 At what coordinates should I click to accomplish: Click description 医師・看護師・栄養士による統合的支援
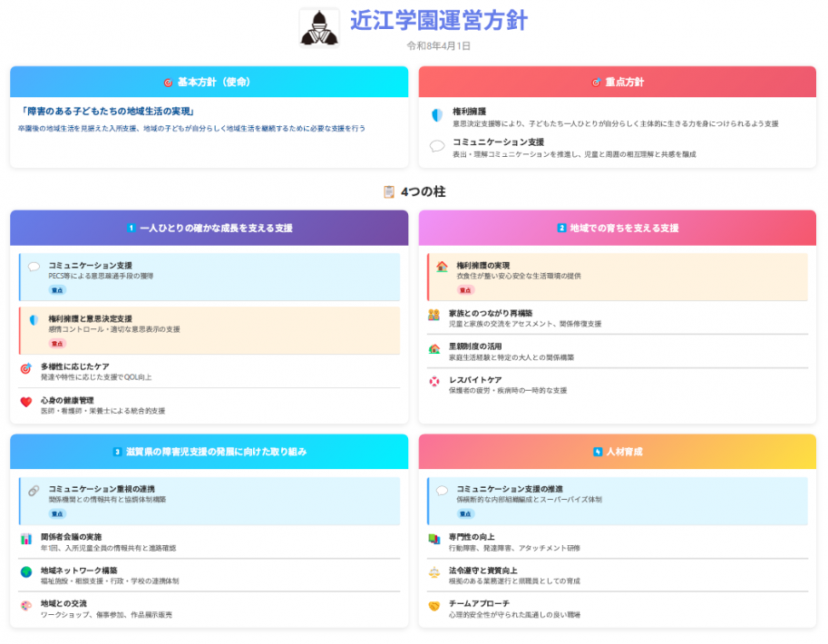[103, 411]
